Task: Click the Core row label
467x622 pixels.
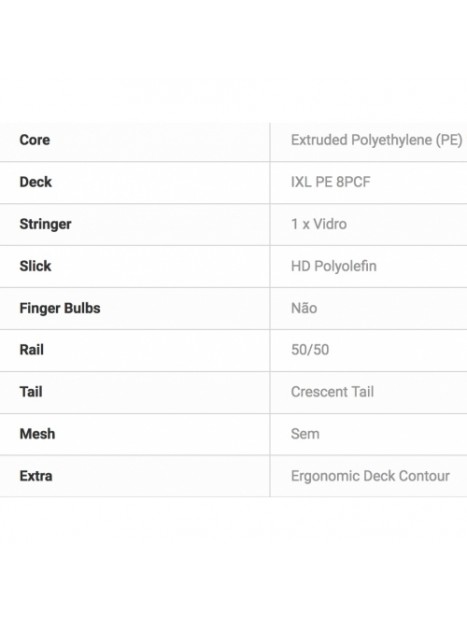Action: point(35,140)
